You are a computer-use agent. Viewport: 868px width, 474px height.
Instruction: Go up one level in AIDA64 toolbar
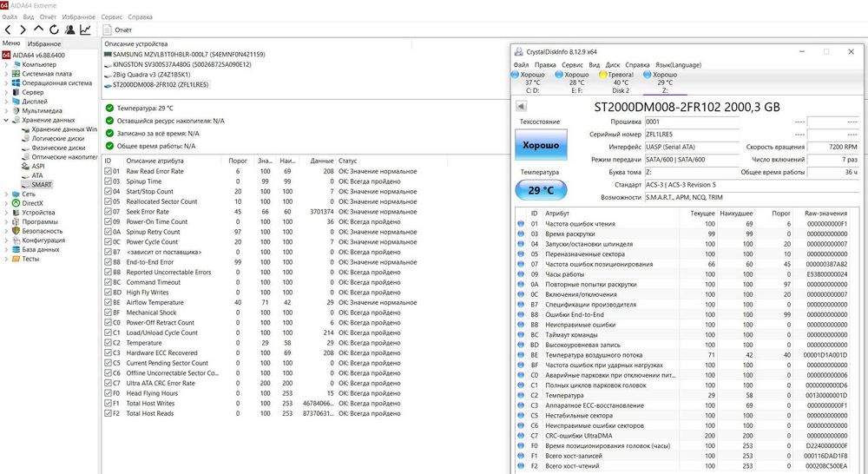[x=38, y=29]
